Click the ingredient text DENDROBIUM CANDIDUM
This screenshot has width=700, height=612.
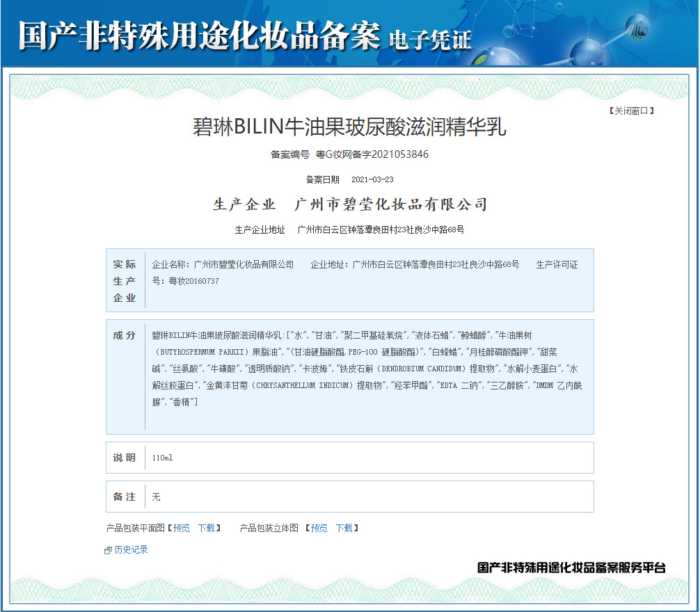pos(423,369)
